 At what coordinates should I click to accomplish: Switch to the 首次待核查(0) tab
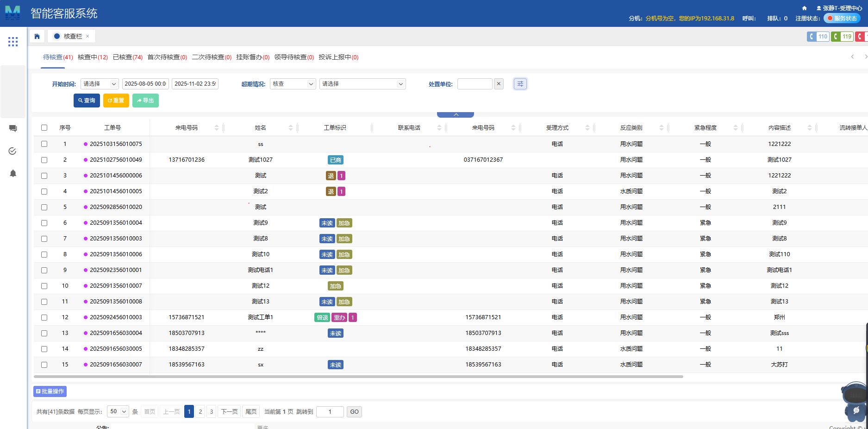tap(167, 57)
